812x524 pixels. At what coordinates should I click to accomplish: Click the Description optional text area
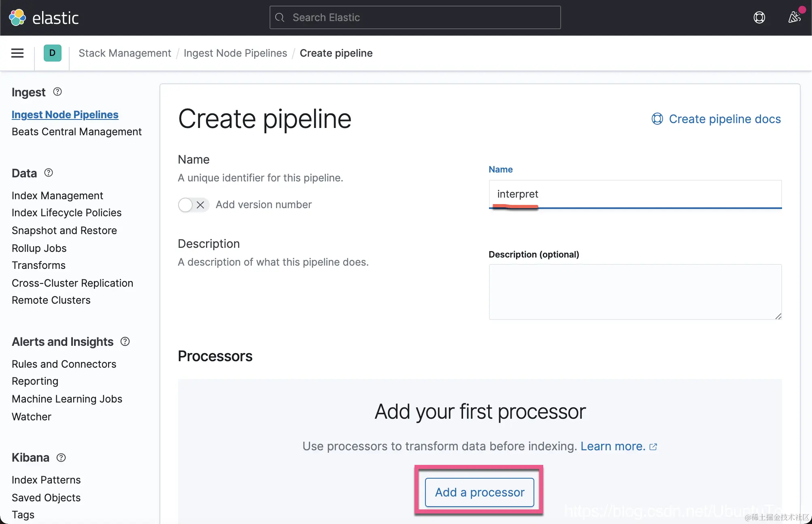tap(635, 292)
